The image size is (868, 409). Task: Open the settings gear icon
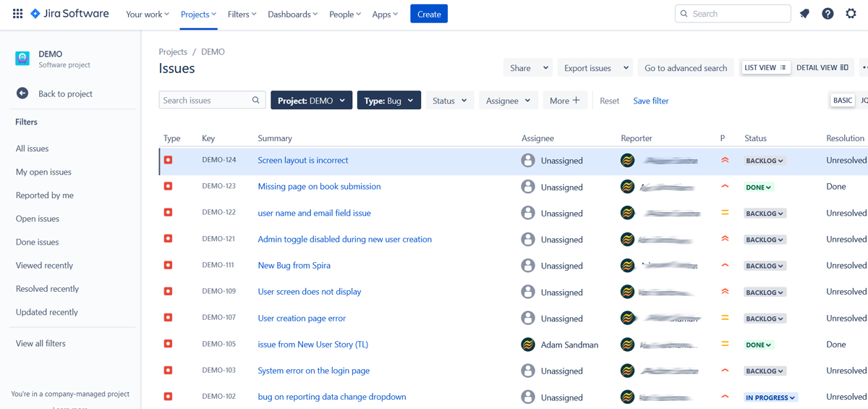pyautogui.click(x=851, y=14)
